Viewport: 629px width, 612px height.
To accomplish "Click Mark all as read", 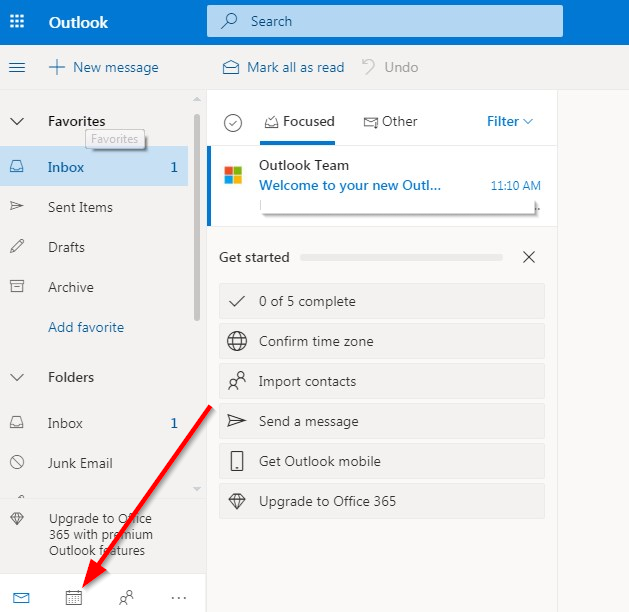I will click(284, 67).
